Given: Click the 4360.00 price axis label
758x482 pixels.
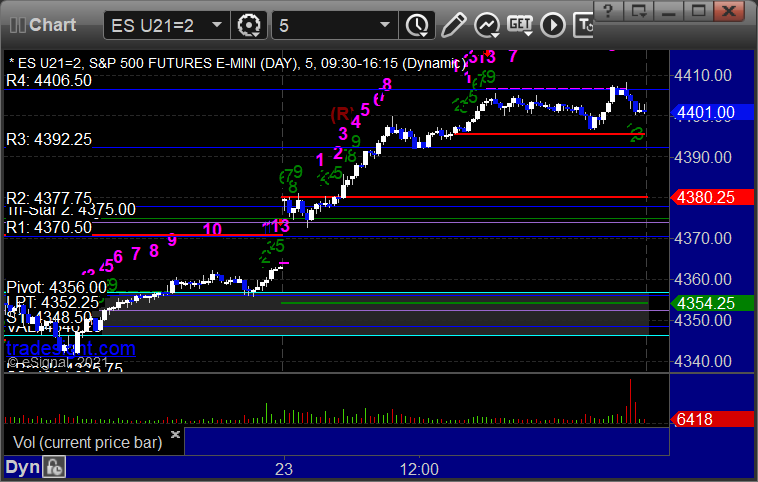Looking at the screenshot, I should pos(703,279).
